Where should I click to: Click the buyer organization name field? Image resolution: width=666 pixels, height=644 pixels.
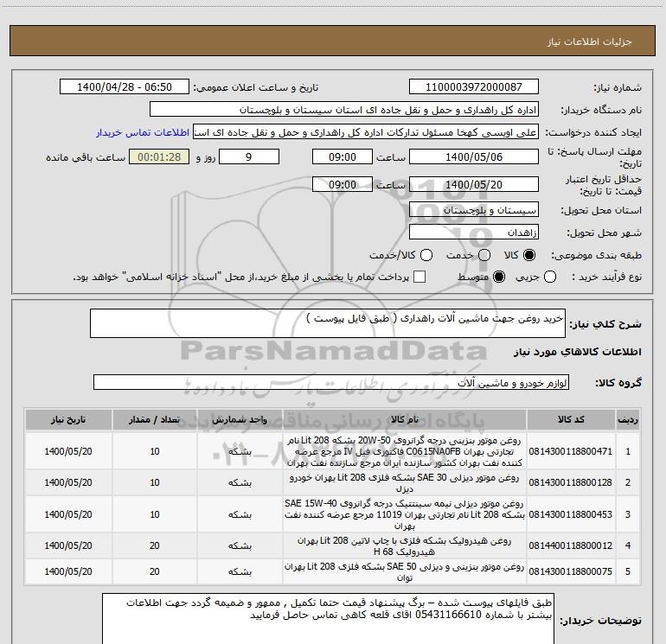point(344,110)
